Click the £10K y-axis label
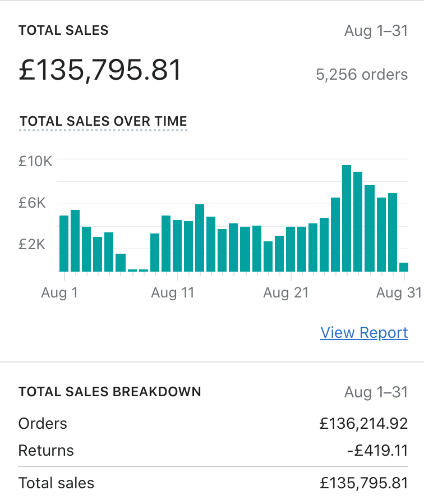The image size is (424, 504). 35,162
